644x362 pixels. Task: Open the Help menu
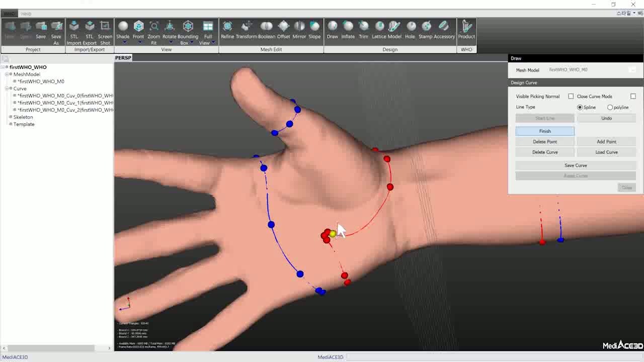tap(27, 14)
